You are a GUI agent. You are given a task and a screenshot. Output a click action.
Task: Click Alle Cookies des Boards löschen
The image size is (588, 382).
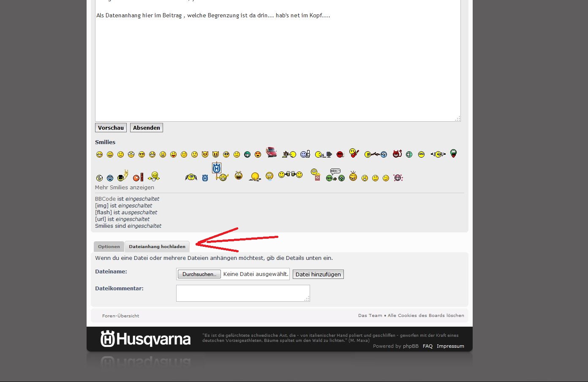coord(426,315)
